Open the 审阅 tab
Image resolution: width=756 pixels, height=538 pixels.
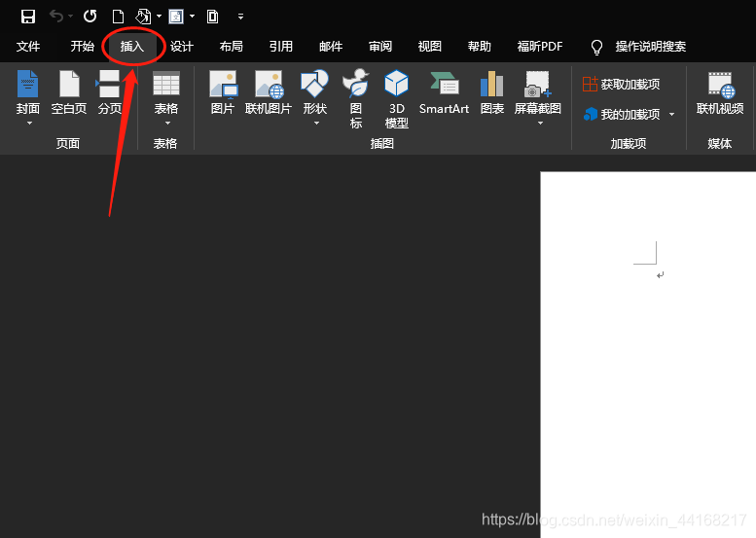(x=380, y=47)
